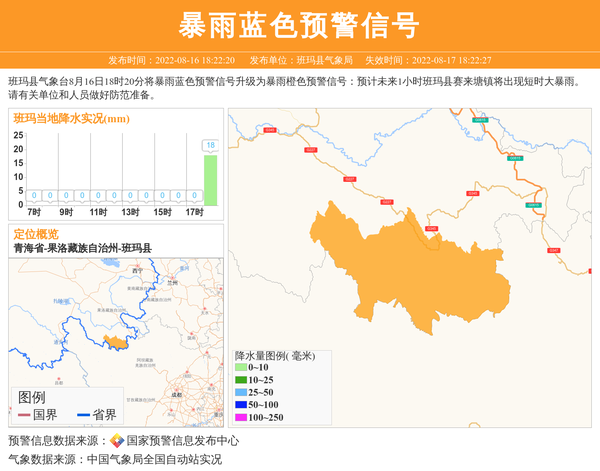Click the 西宁 city label on overview map
The image size is (600, 471).
tap(138, 270)
